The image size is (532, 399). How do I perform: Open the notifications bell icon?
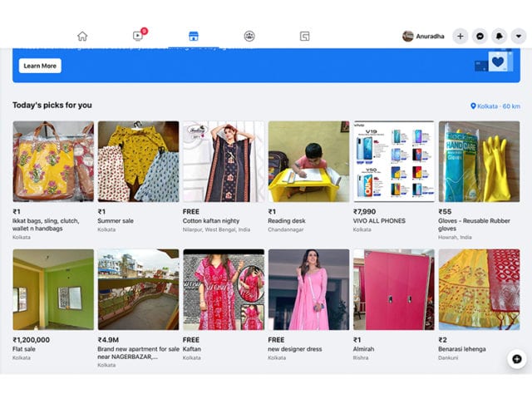[x=500, y=36]
